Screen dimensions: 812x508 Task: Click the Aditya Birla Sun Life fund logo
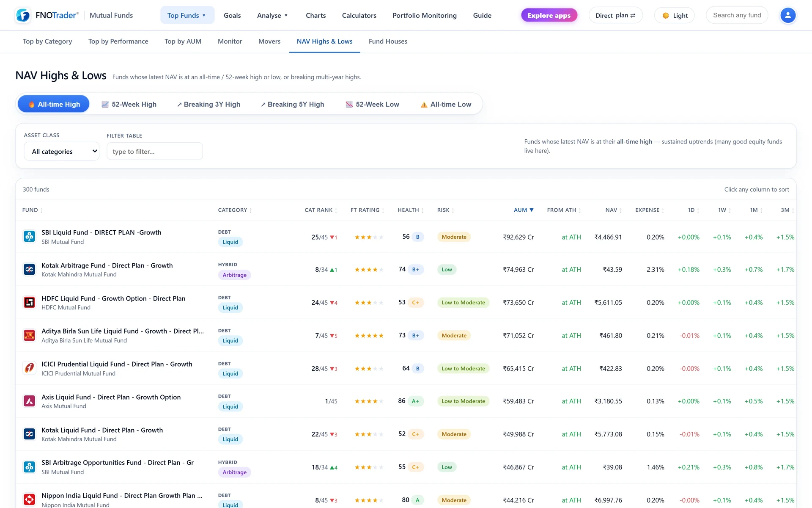[29, 335]
